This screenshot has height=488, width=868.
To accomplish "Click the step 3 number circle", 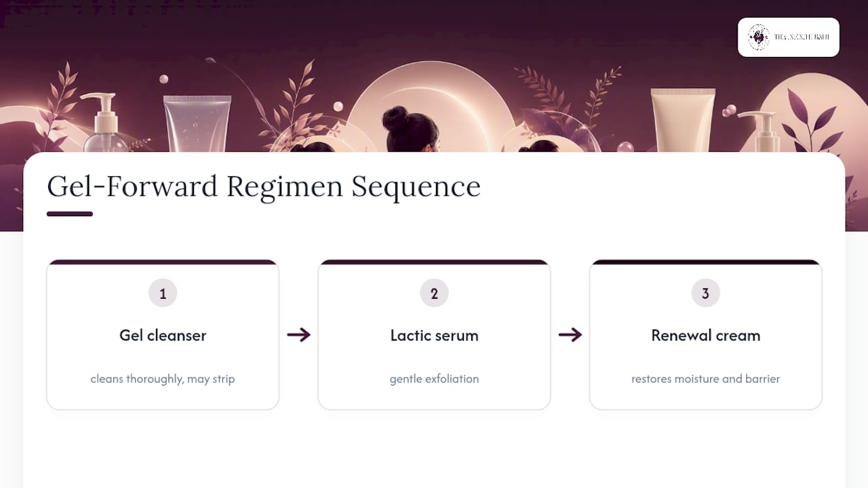I will [x=705, y=293].
